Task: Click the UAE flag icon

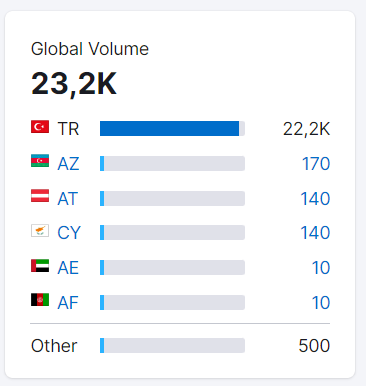Action: (40, 265)
